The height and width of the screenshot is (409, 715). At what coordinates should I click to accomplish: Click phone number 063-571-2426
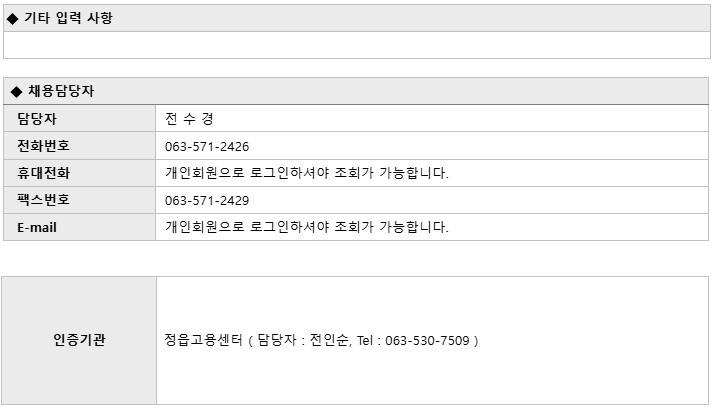coord(207,147)
